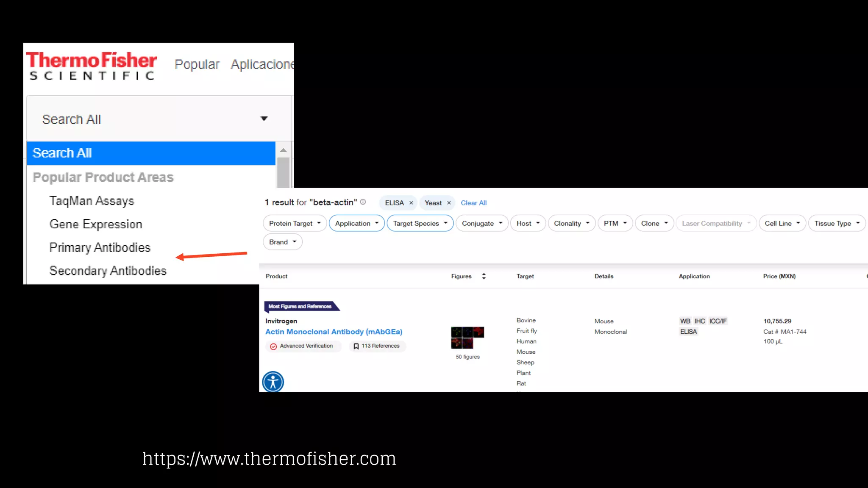Click the Application column header

point(694,276)
